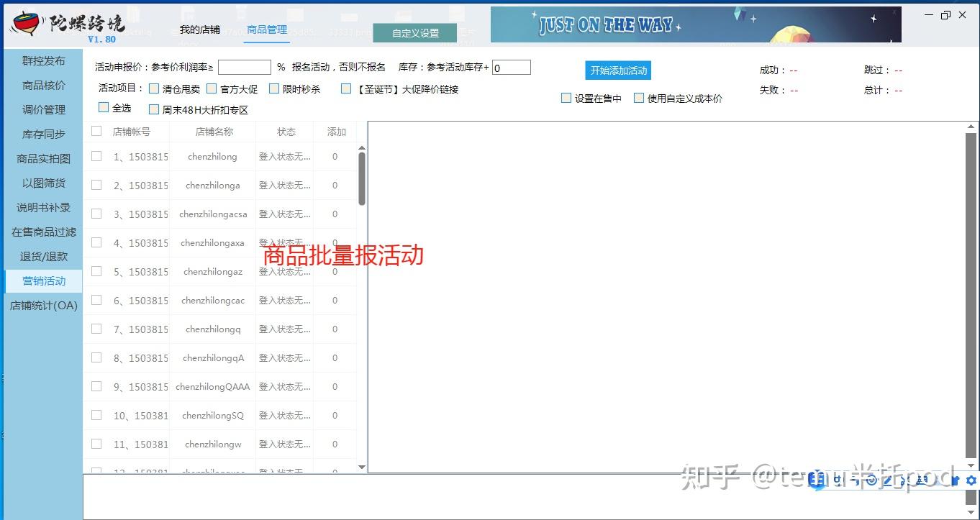This screenshot has height=520, width=980.
Task: Click the 开始添加活动 button
Action: (617, 70)
